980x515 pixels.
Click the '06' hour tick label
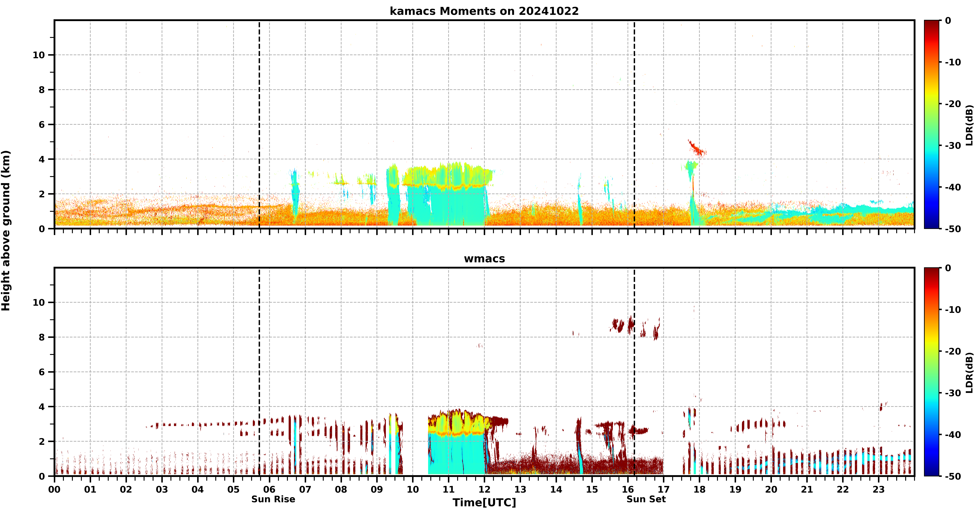click(x=269, y=489)
